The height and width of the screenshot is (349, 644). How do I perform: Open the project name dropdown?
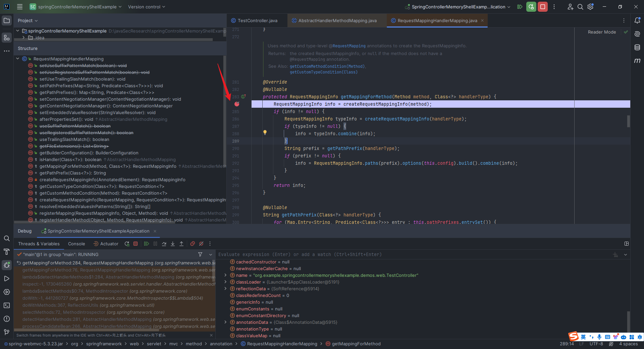(75, 7)
